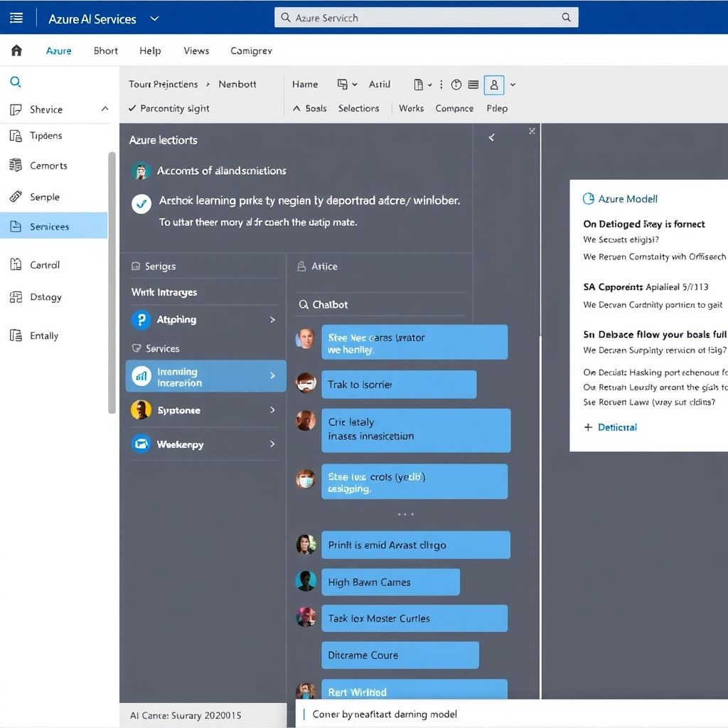Click the three-dots ellipsis between messages
This screenshot has height=728, width=728.
[x=405, y=514]
